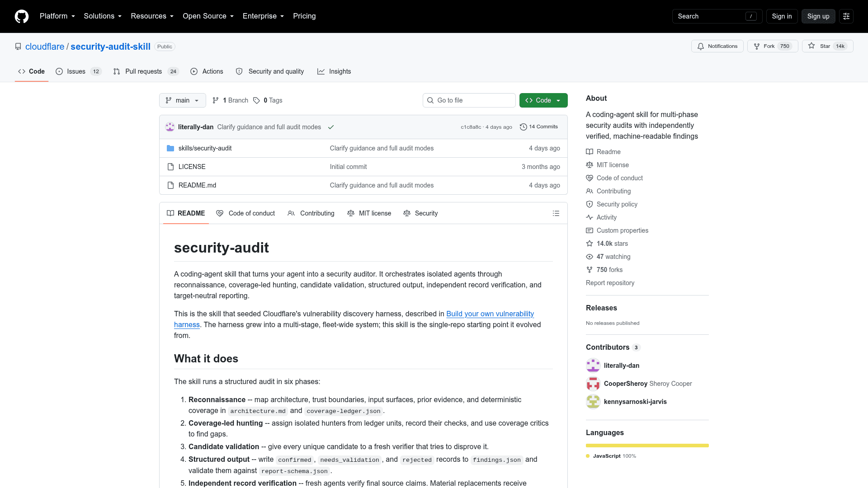Open CooperSheroy contributor profile

pyautogui.click(x=625, y=384)
